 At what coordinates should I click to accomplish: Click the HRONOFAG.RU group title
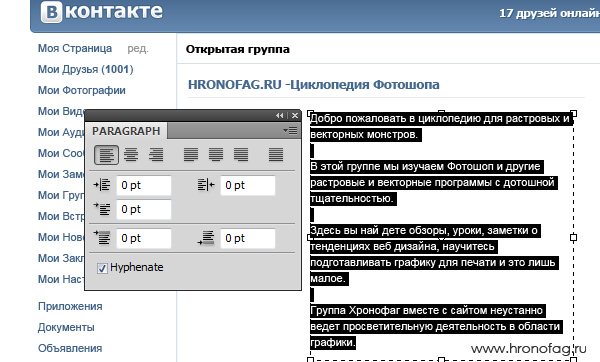click(314, 85)
